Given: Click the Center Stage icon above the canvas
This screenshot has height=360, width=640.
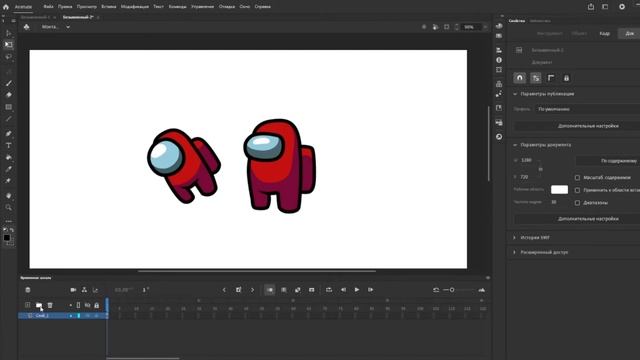Looking at the screenshot, I should pos(424,27).
